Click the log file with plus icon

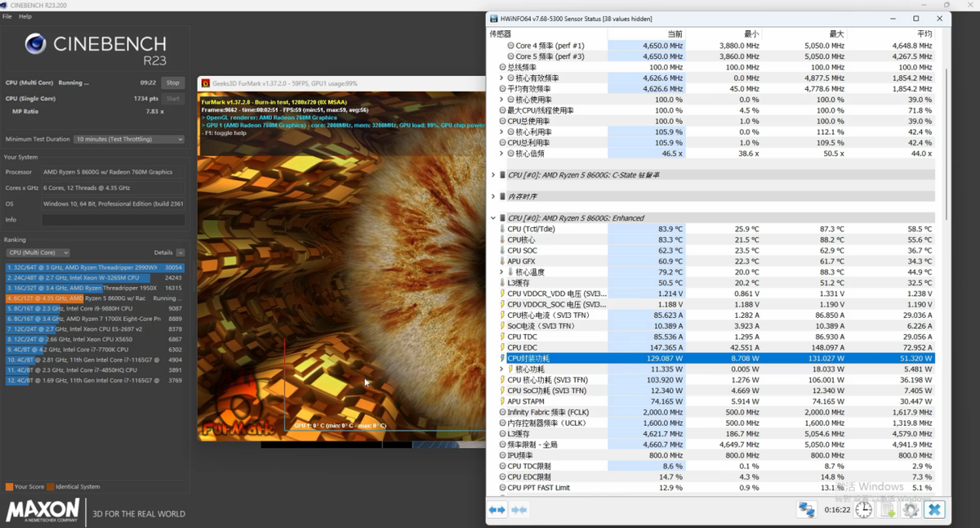888,510
